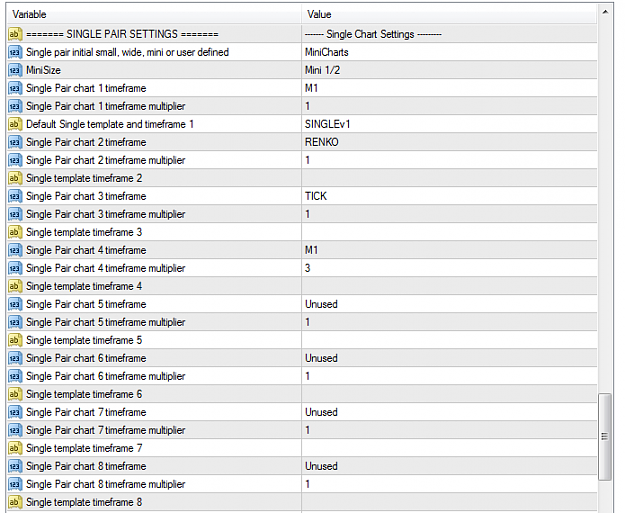Open the RENKO value of chart 2 timeframe
This screenshot has height=513, width=625.
coord(449,142)
